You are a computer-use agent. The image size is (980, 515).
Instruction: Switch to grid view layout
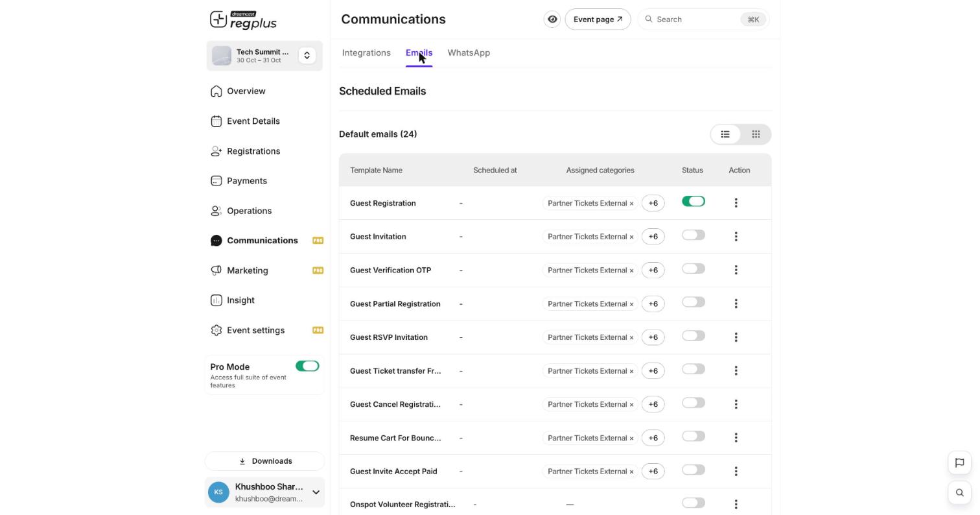756,134
